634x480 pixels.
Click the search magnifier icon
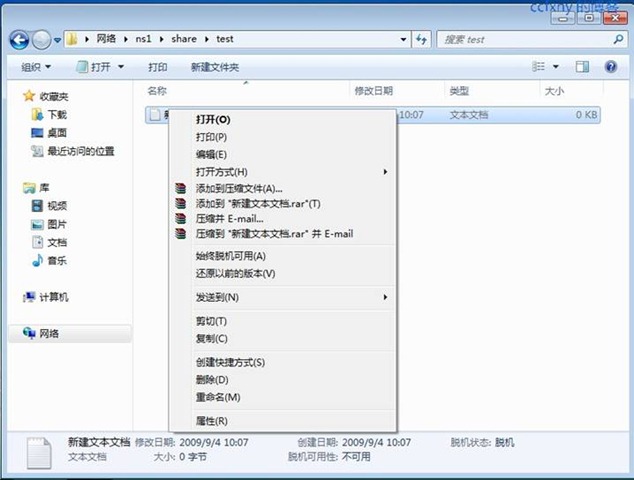(x=618, y=39)
